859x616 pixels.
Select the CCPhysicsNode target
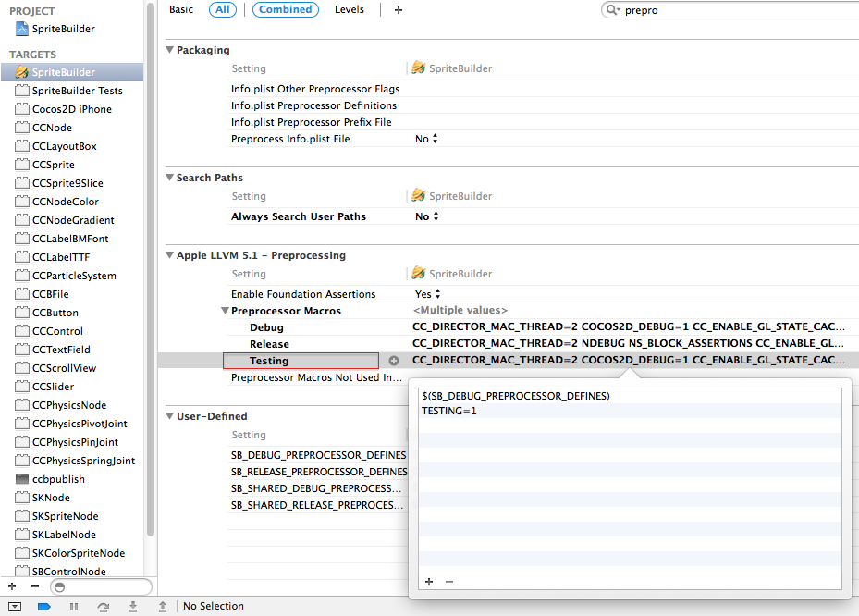coord(69,405)
